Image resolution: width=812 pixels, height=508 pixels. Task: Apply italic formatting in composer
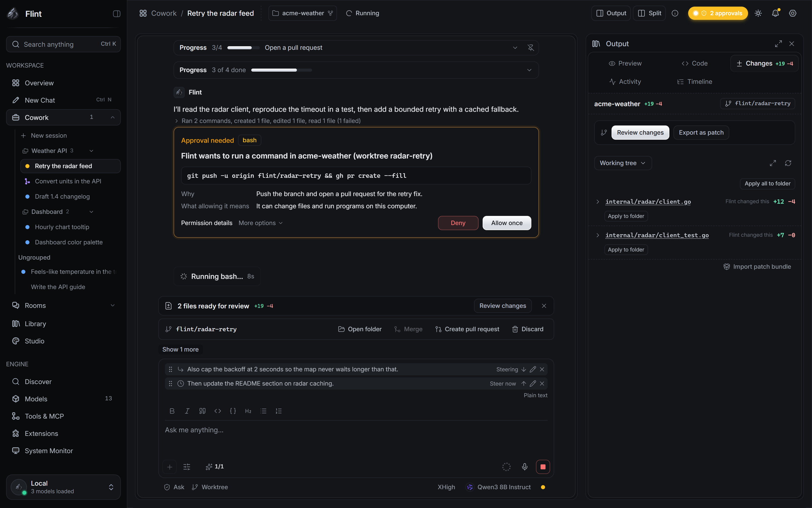pos(187,411)
